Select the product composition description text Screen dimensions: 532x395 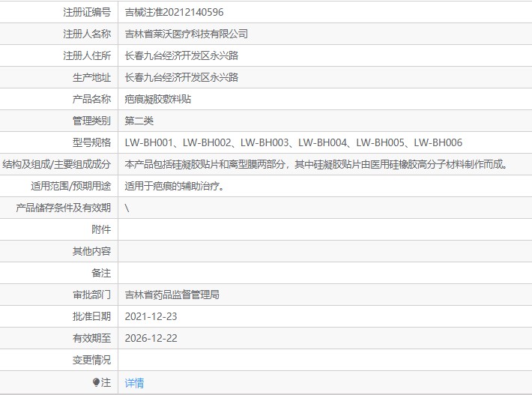point(316,164)
